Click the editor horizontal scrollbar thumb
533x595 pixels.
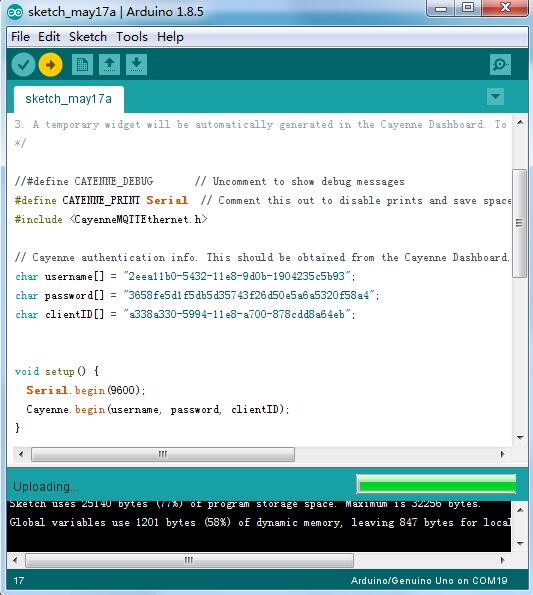[x=163, y=454]
